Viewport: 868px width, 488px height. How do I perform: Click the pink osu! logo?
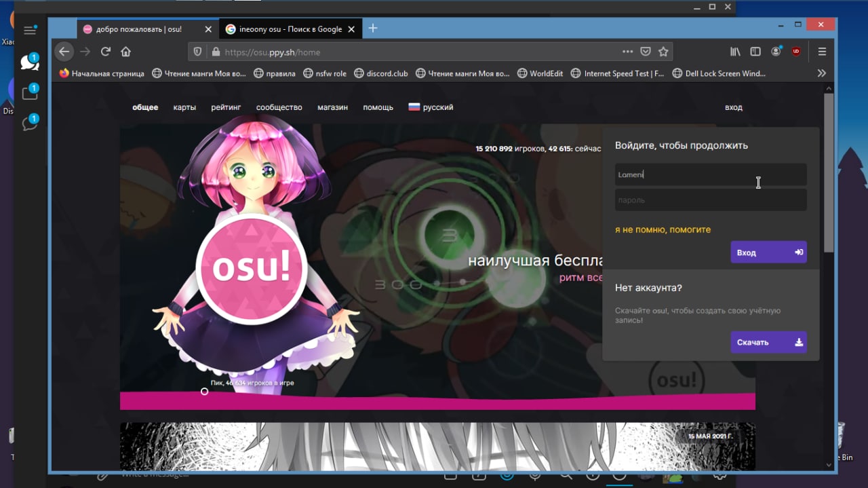pos(252,269)
